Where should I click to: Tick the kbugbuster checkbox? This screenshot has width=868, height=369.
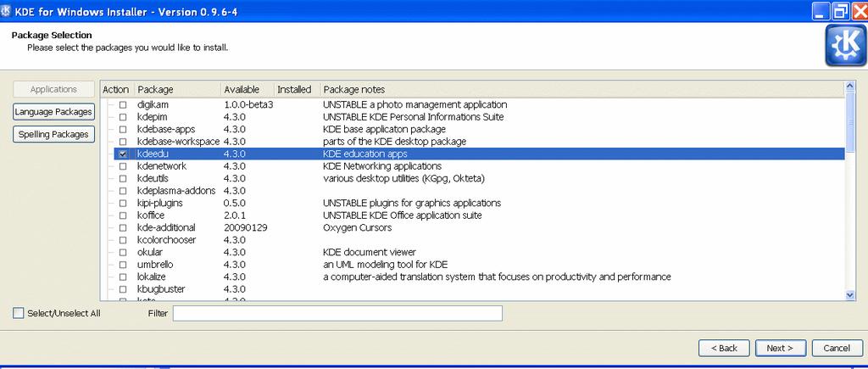123,289
